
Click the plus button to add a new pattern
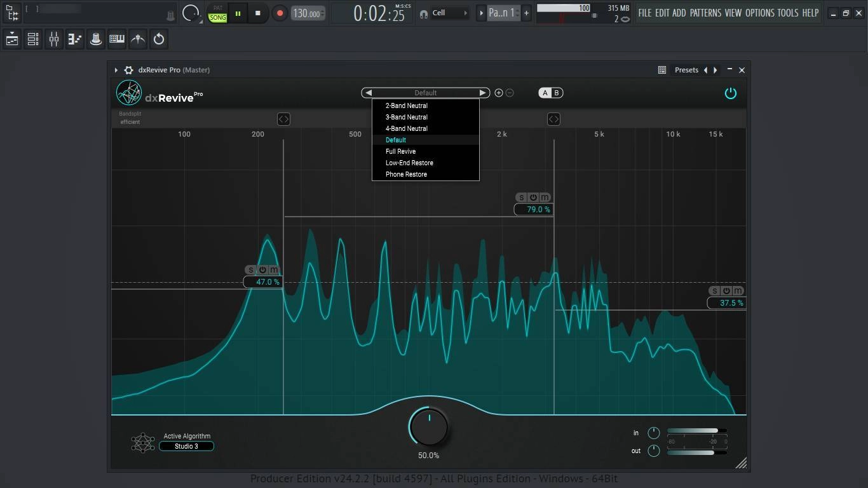(x=526, y=13)
